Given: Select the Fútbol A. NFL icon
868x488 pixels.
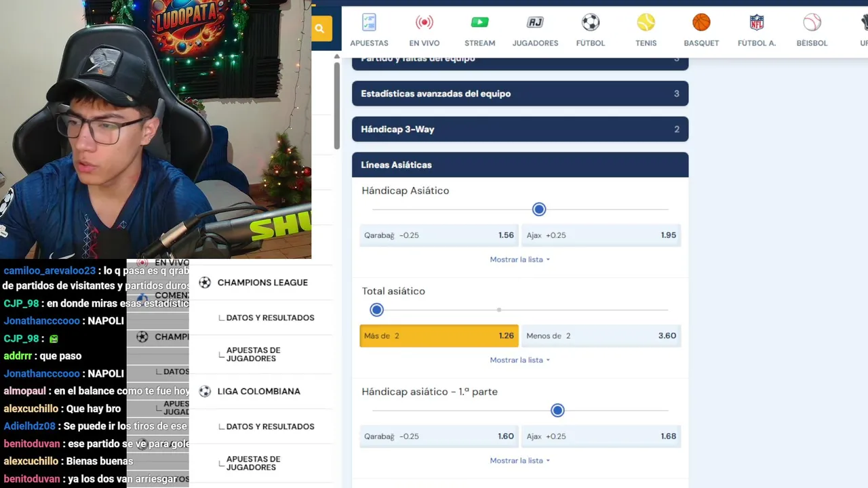Looking at the screenshot, I should 757,22.
